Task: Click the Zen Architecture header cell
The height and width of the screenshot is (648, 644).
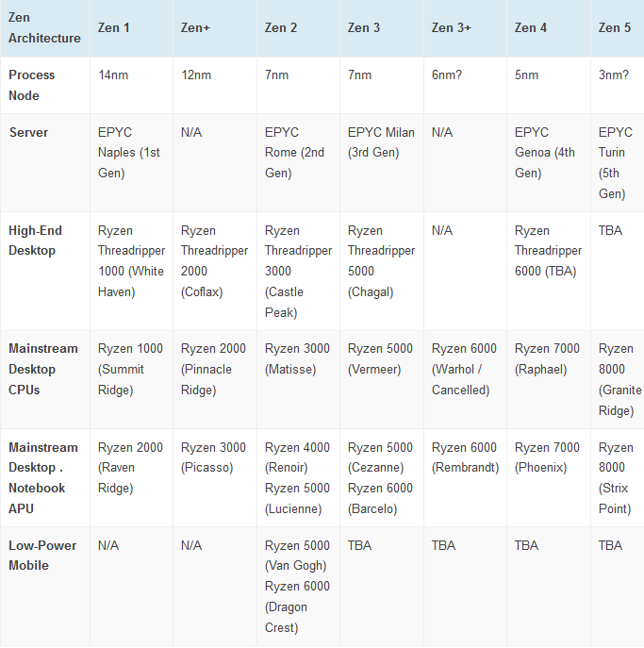Action: [x=44, y=28]
